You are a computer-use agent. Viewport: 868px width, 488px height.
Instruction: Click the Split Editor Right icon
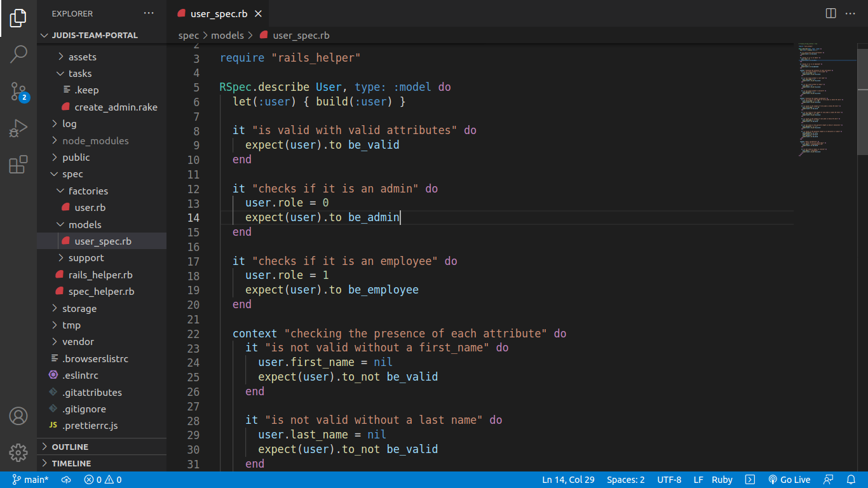click(831, 13)
